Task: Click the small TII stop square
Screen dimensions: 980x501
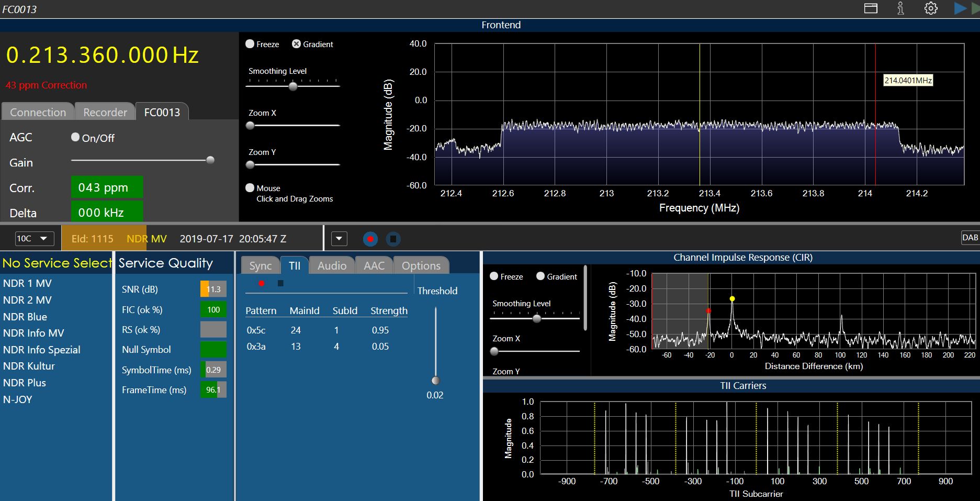Action: pos(280,283)
